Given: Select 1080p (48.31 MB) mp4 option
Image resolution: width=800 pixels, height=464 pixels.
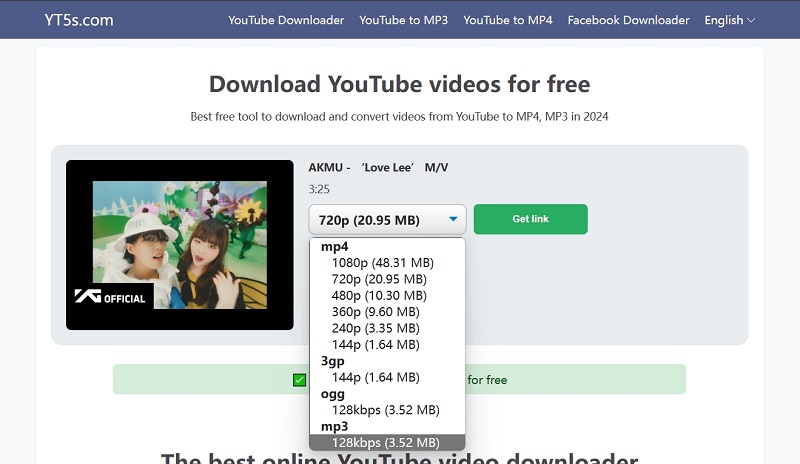Looking at the screenshot, I should click(x=387, y=263).
